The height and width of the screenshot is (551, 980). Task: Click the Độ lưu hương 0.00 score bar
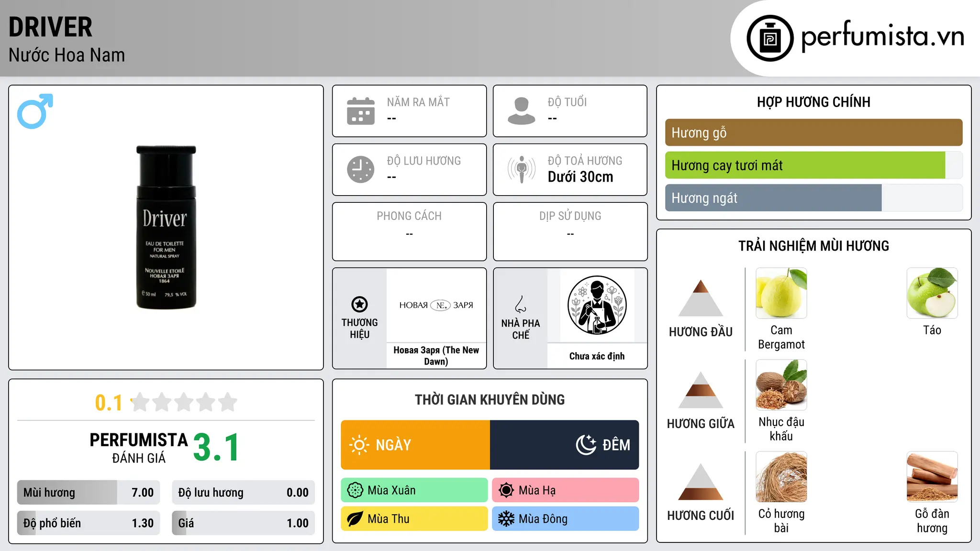click(x=243, y=493)
